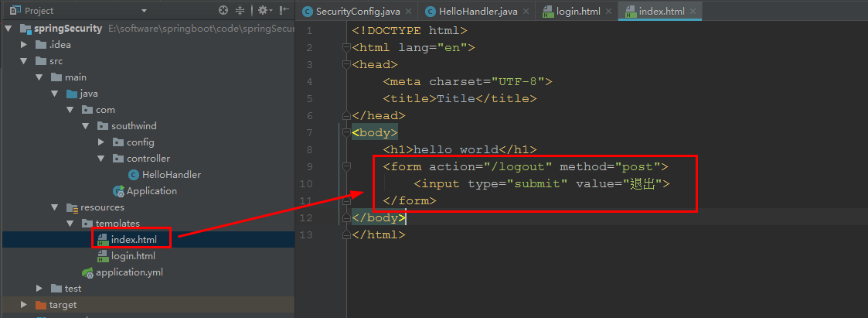Click the index.html tab file icon

pyautogui.click(x=630, y=11)
